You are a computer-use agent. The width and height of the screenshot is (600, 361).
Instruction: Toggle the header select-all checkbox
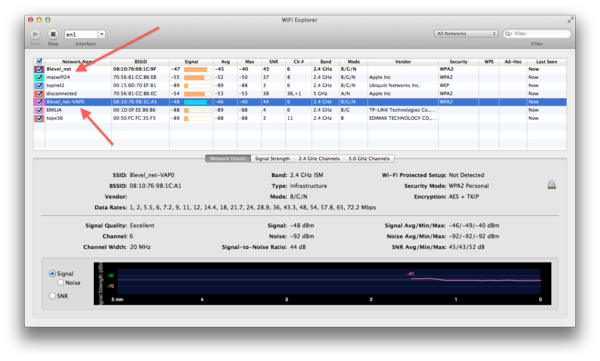(x=39, y=61)
